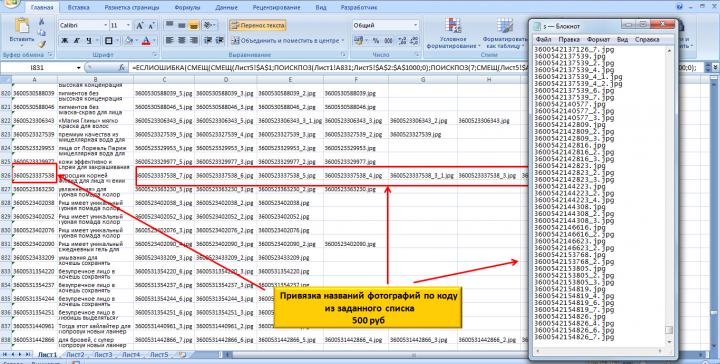
Task: Open the font color dropdown arrow
Action: pos(153,41)
